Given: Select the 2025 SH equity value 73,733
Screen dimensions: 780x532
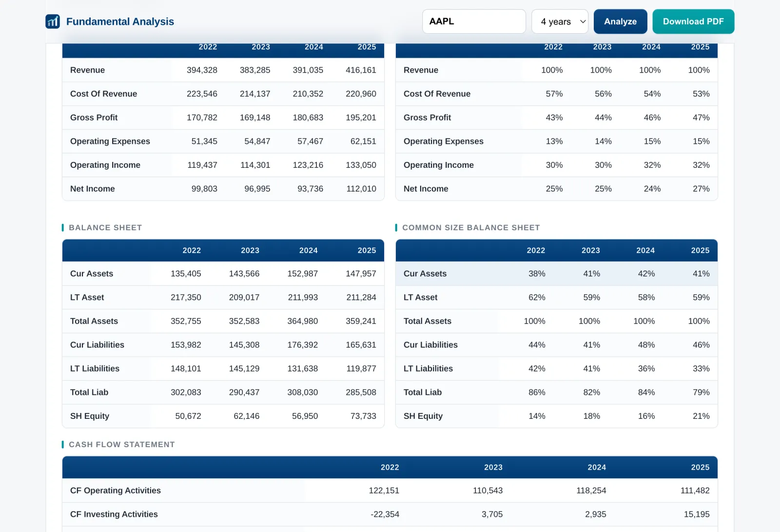Looking at the screenshot, I should point(363,416).
